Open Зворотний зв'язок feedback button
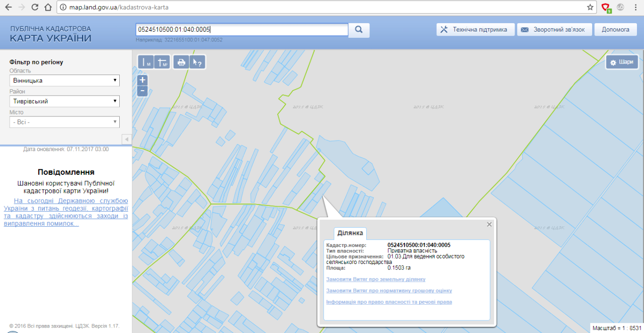Screen dimensions: 644x333 coord(554,30)
